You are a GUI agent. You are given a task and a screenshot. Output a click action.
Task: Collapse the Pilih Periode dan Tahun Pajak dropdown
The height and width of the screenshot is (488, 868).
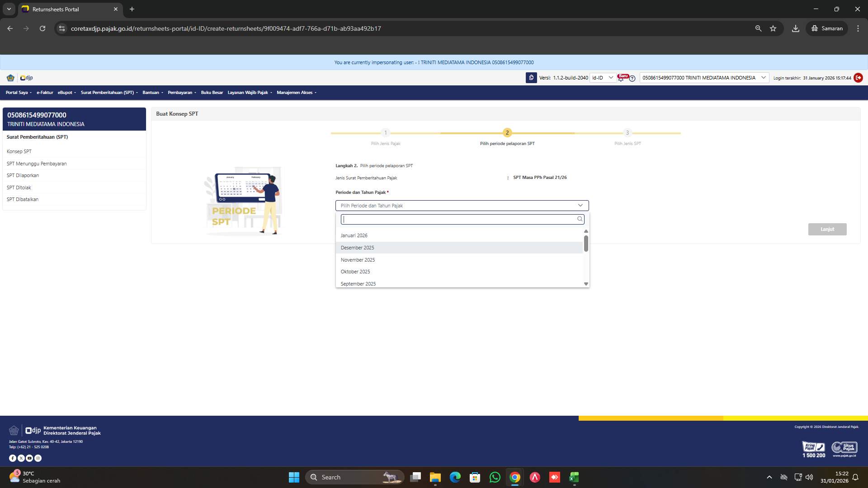(581, 206)
